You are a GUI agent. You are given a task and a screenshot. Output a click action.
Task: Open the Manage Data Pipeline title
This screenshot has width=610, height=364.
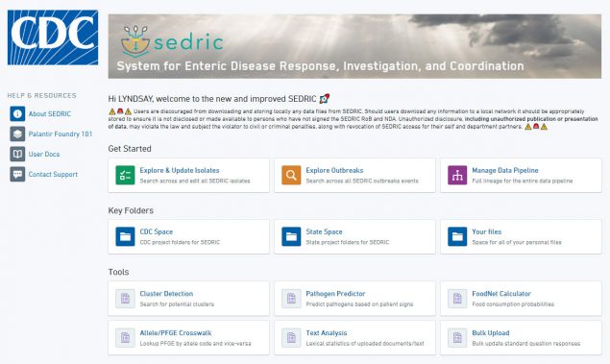tap(505, 170)
